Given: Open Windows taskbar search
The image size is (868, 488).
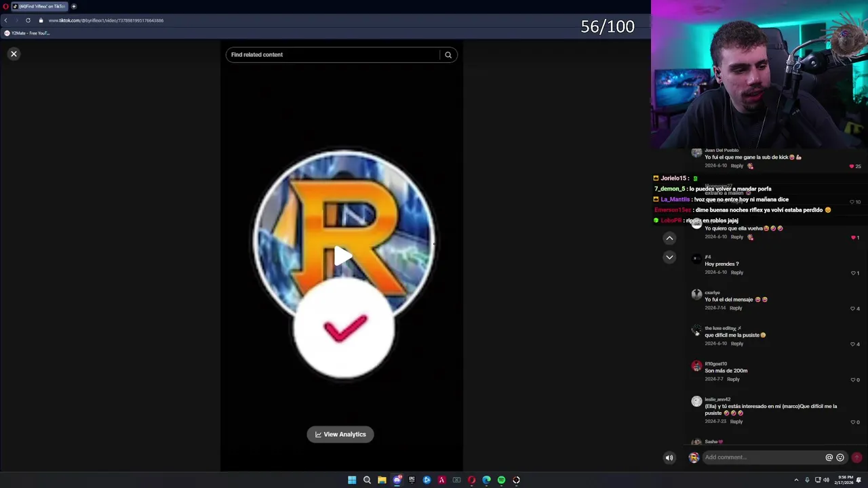Looking at the screenshot, I should (367, 480).
